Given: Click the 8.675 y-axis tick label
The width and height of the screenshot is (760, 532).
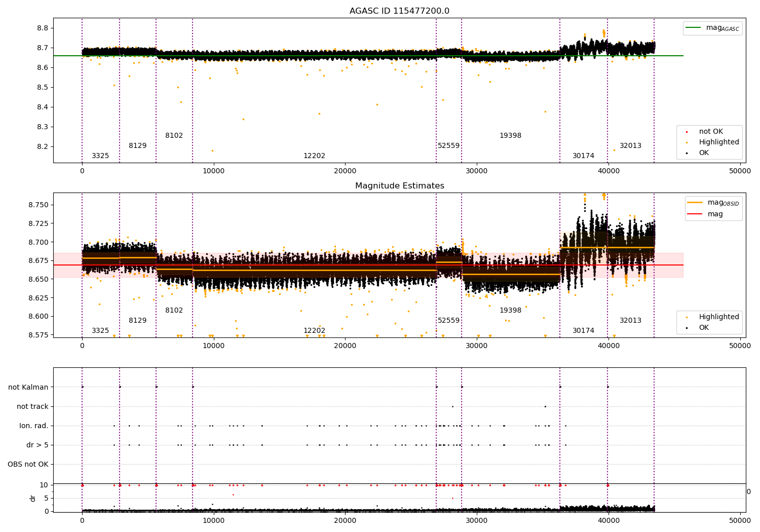Looking at the screenshot, I should pyautogui.click(x=38, y=260).
